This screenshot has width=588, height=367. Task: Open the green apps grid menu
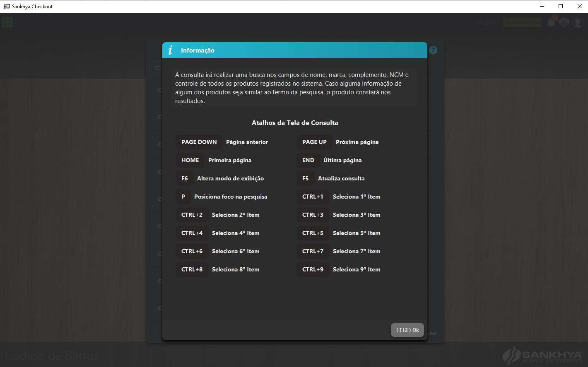7,22
